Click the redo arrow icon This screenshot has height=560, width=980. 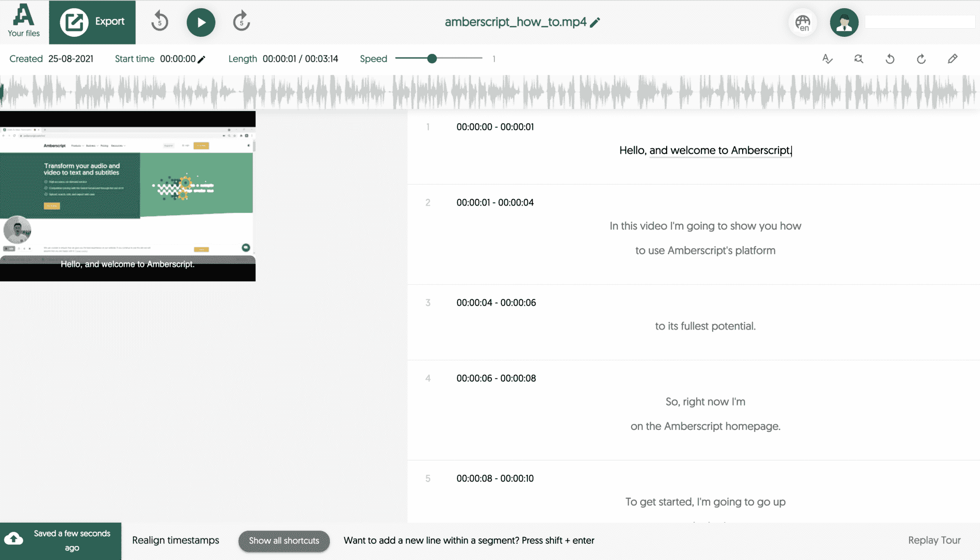pyautogui.click(x=921, y=59)
